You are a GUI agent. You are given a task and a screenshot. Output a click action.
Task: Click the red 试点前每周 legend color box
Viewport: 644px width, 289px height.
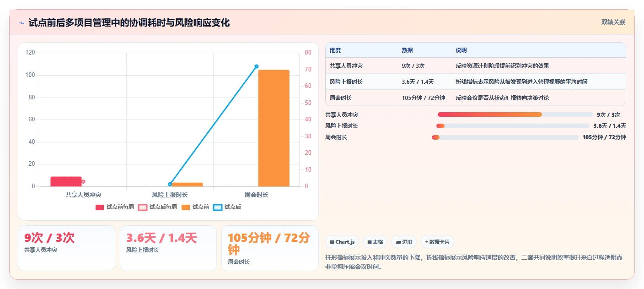tap(100, 207)
